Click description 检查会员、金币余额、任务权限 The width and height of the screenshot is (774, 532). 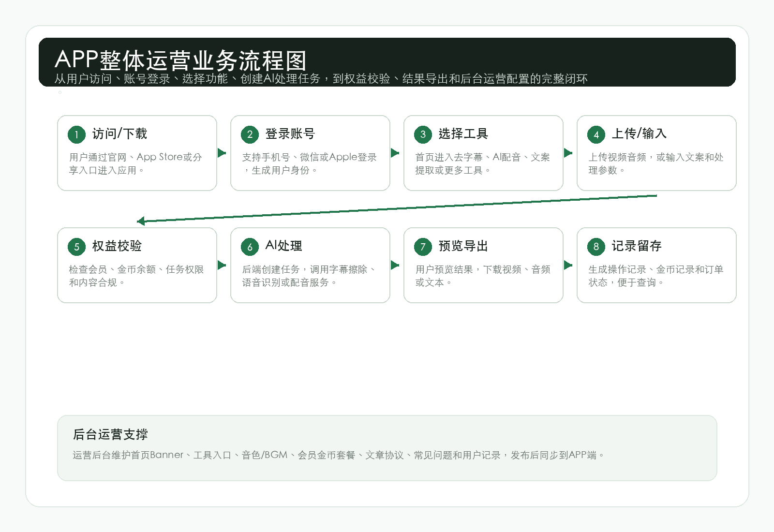tap(136, 276)
